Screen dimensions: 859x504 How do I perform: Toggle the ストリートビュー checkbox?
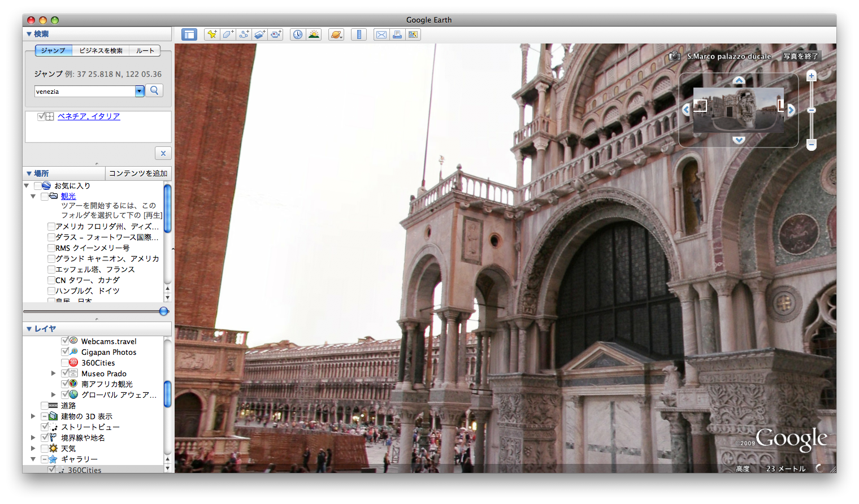coord(44,427)
